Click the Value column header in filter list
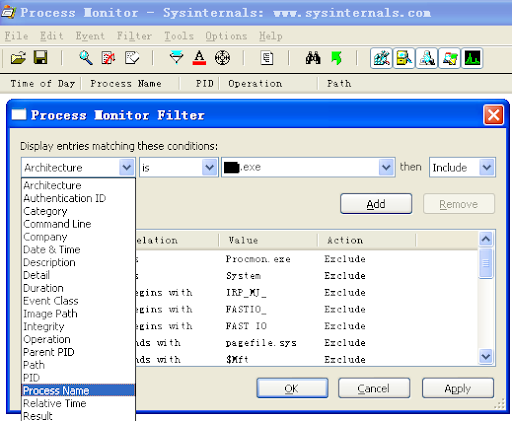 pos(268,240)
